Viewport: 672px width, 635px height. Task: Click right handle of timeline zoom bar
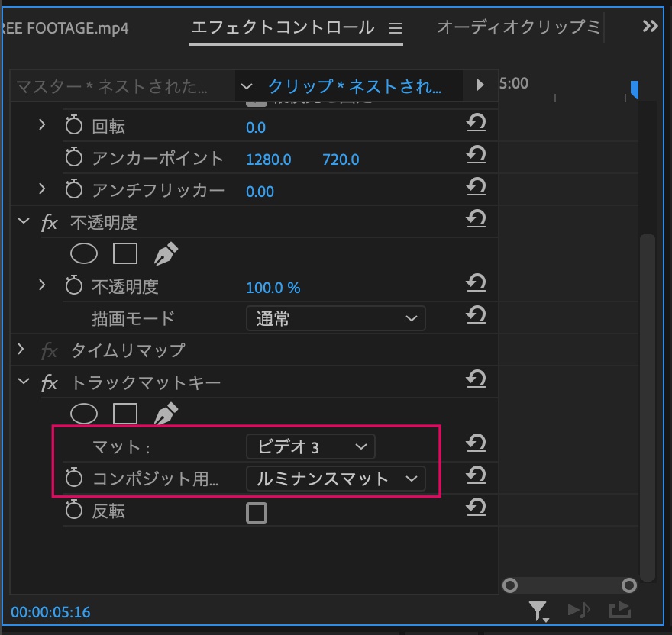(629, 585)
